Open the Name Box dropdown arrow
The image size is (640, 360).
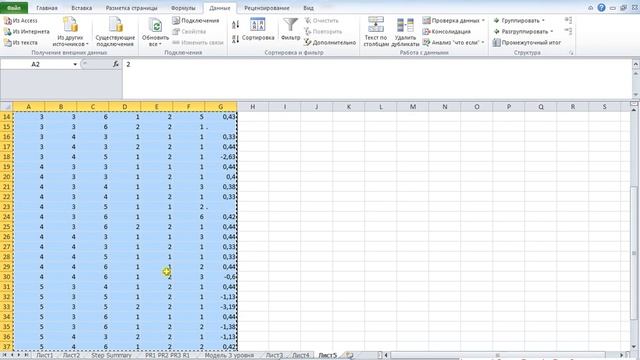tap(75, 64)
